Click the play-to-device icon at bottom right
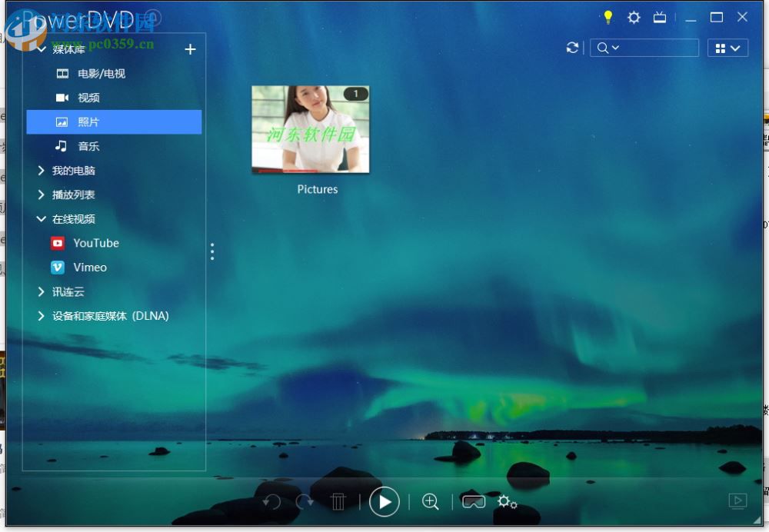769x532 pixels. pyautogui.click(x=737, y=501)
